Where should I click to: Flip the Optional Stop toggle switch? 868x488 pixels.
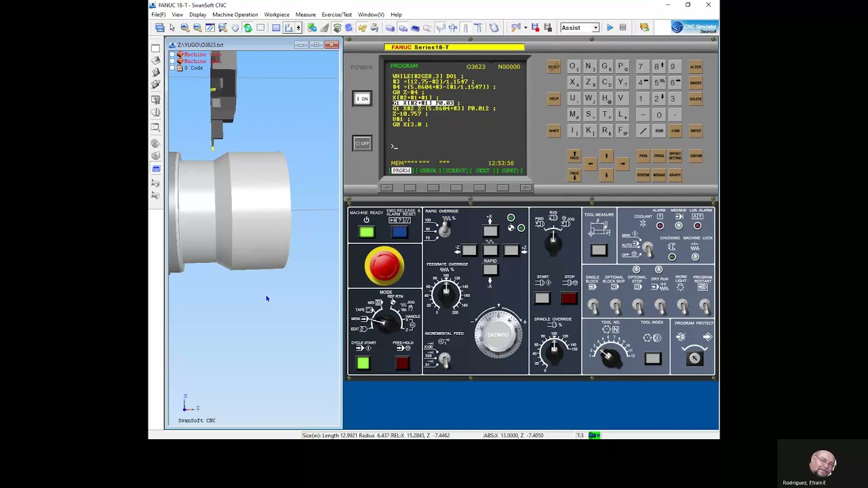point(637,306)
